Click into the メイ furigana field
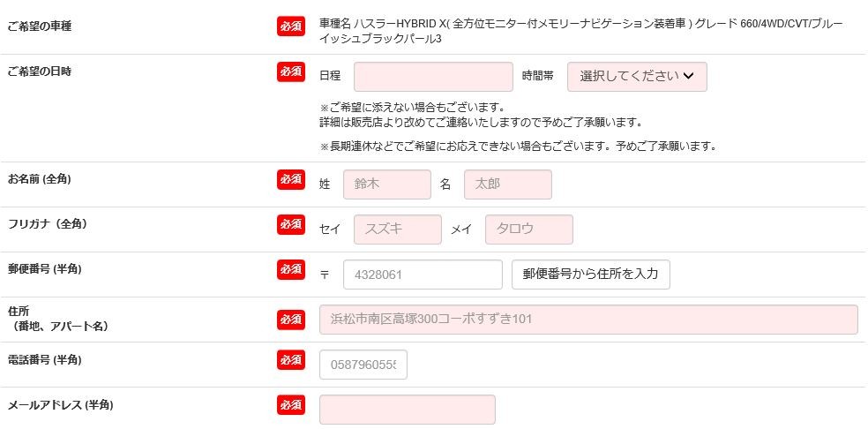868x429 pixels. tap(528, 230)
